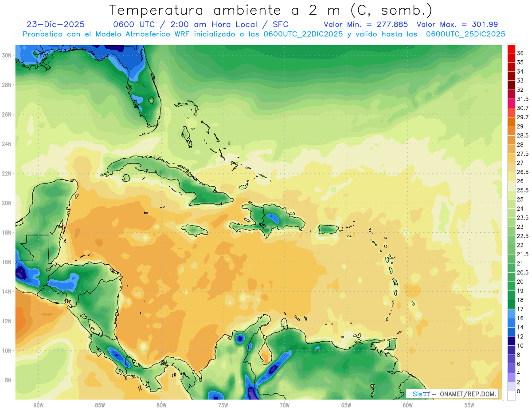
Task: Click the '0600UTC_25DIC2025' validity end text
Action: click(465, 34)
